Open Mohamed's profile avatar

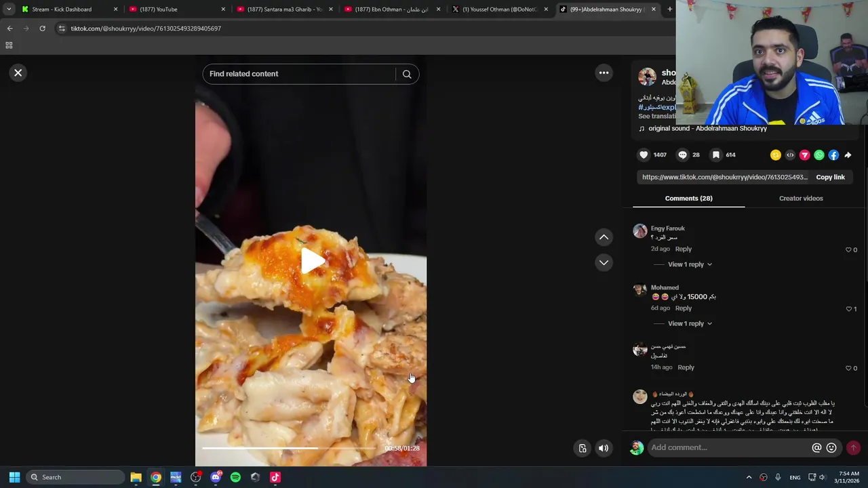pyautogui.click(x=640, y=290)
